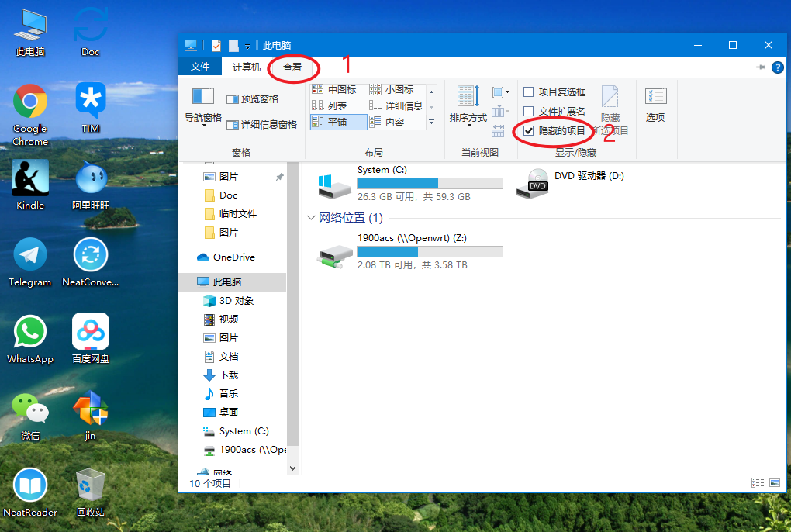Open 3D 对象 in navigation pane

click(x=228, y=301)
